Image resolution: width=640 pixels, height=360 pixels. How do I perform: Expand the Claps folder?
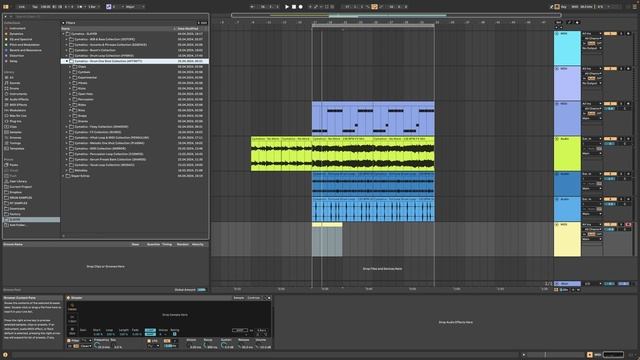[x=70, y=67]
